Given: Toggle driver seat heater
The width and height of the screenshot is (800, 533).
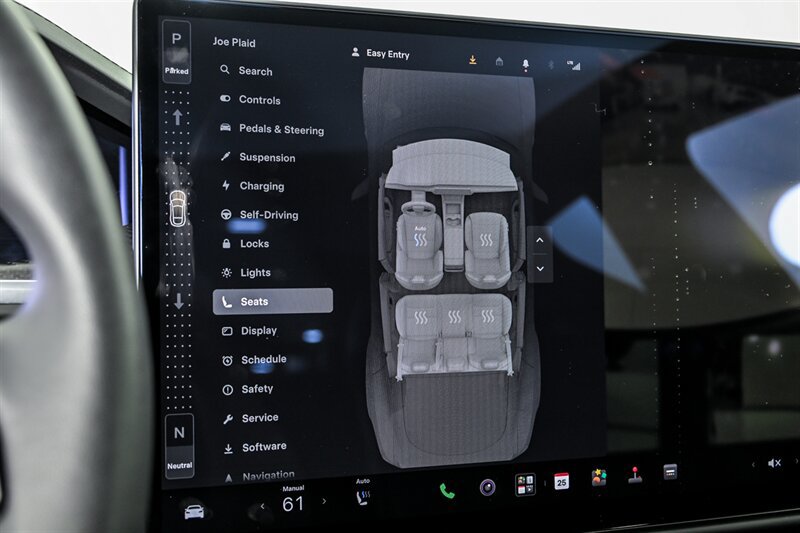Looking at the screenshot, I should pyautogui.click(x=420, y=239).
